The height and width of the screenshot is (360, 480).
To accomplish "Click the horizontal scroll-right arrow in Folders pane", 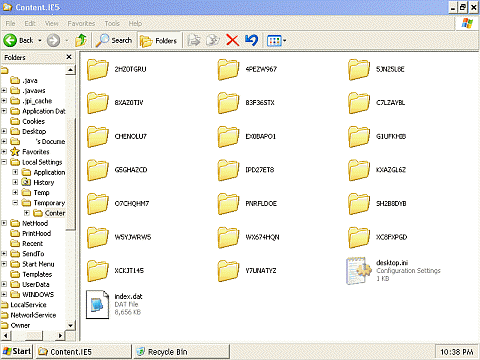I will click(x=60, y=335).
